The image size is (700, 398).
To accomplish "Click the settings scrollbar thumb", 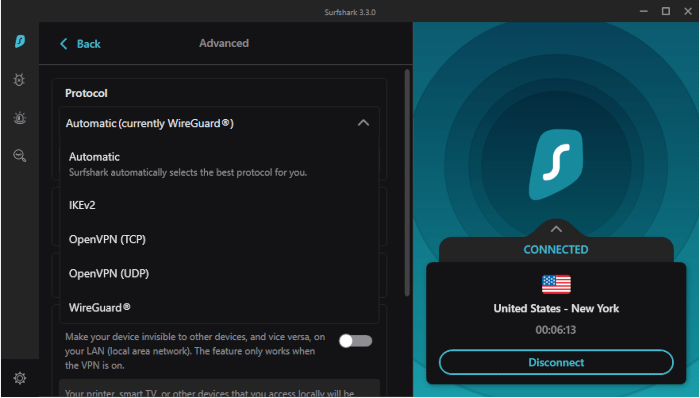I will point(407,183).
